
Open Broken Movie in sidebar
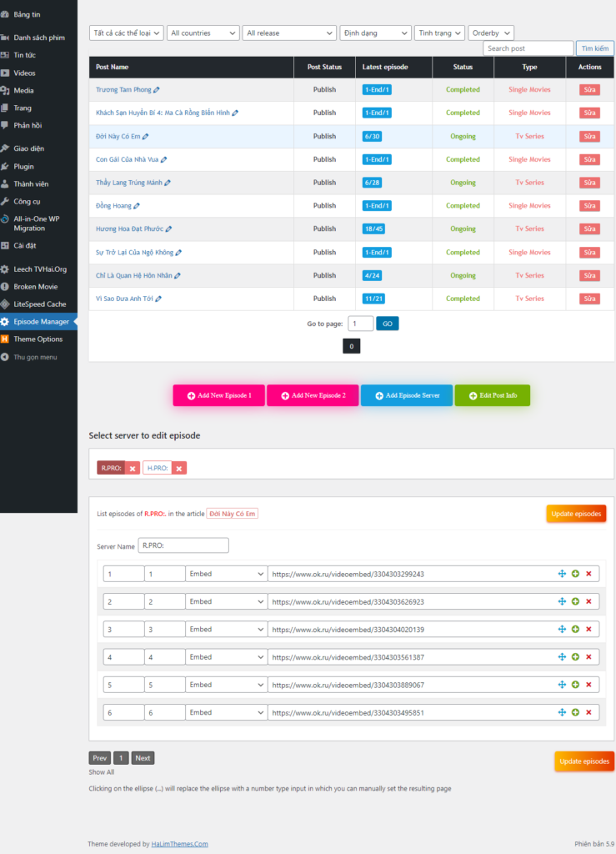click(38, 287)
